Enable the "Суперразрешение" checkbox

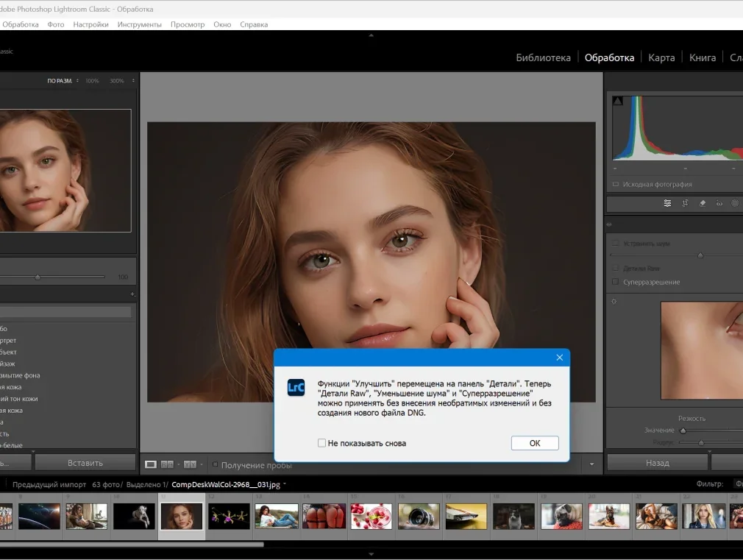(x=615, y=282)
